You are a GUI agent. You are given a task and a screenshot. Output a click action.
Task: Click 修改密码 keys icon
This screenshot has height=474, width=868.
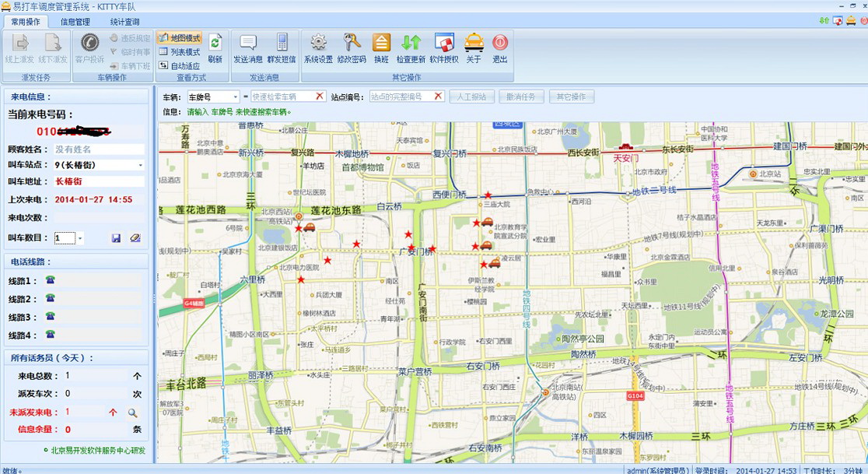(352, 43)
